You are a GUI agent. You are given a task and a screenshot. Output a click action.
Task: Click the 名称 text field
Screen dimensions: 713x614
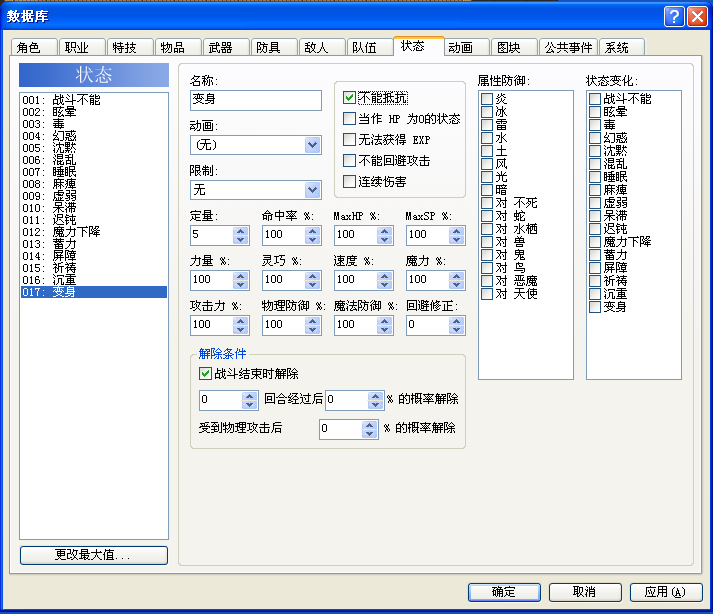(x=256, y=100)
